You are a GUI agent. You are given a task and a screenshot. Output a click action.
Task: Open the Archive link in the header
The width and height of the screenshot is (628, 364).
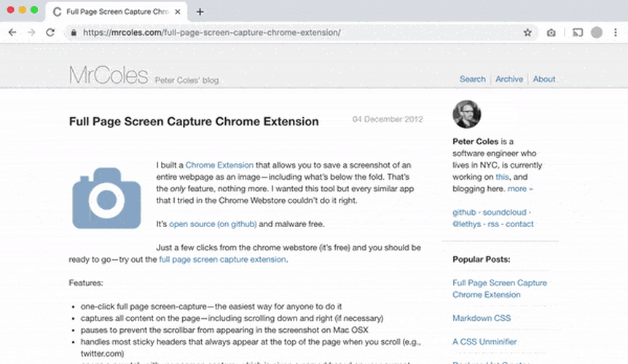point(509,79)
